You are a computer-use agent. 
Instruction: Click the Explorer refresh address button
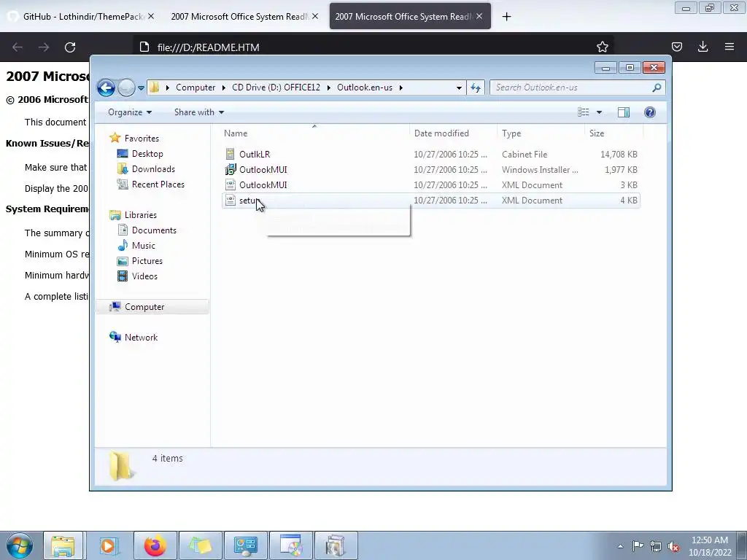tap(476, 87)
